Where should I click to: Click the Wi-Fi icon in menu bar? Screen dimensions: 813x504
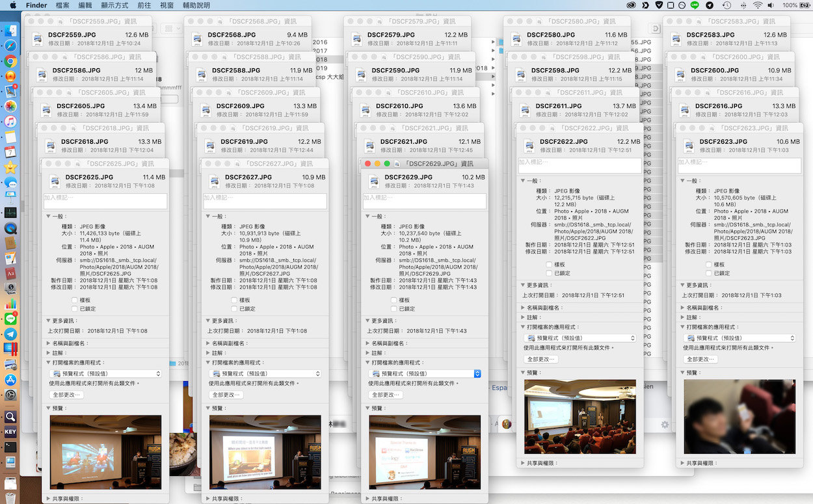(x=757, y=5)
